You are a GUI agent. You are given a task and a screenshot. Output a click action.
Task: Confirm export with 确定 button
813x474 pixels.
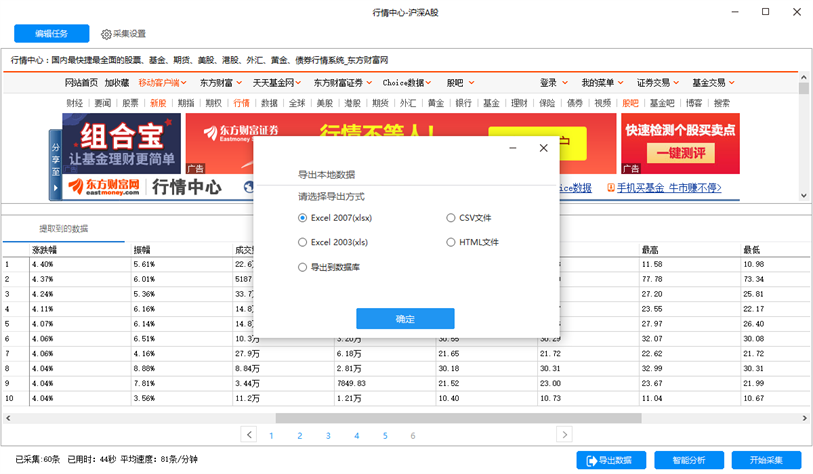pos(405,318)
